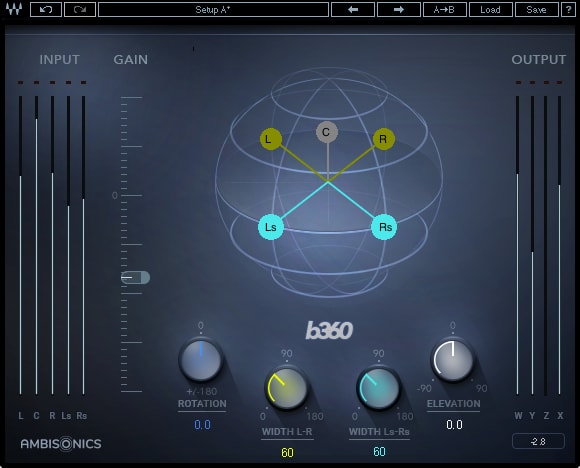Click the X output meter label
Viewport: 580px width, 468px height.
560,416
